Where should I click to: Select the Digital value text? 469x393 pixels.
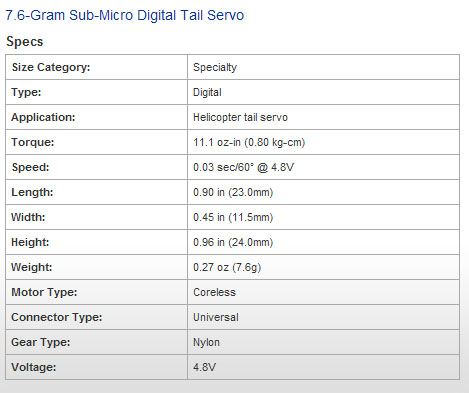point(207,92)
